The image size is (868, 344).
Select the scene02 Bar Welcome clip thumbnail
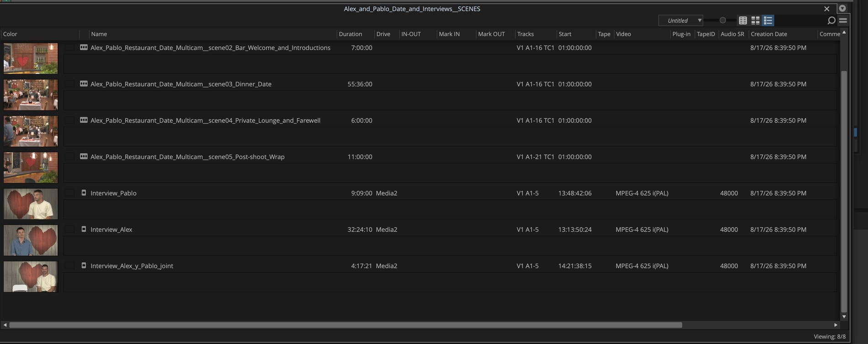[x=31, y=58]
